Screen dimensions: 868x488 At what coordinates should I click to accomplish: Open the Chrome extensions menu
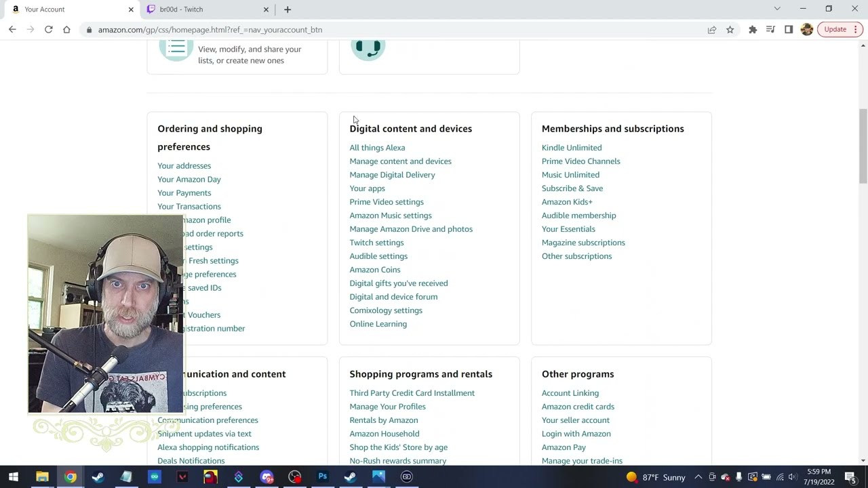point(753,30)
